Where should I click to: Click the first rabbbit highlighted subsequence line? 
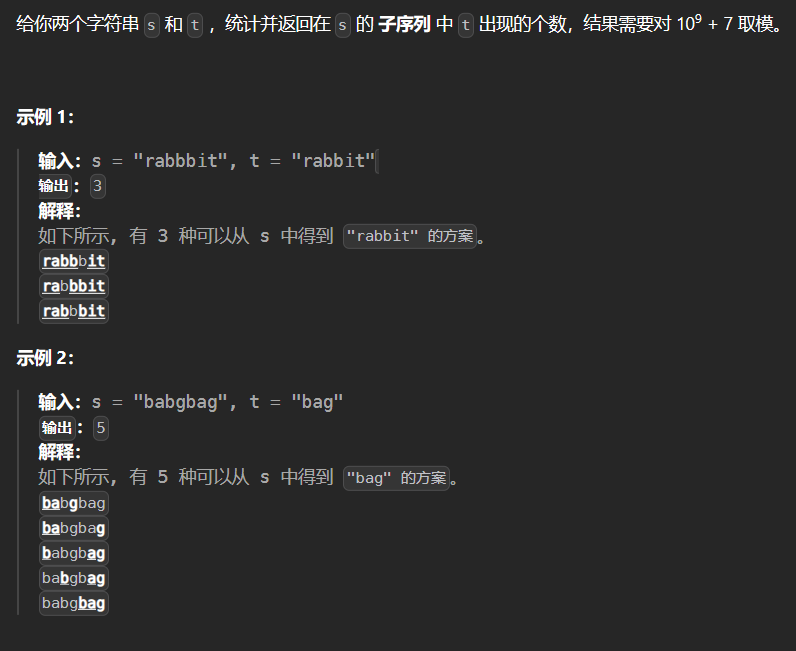(73, 261)
